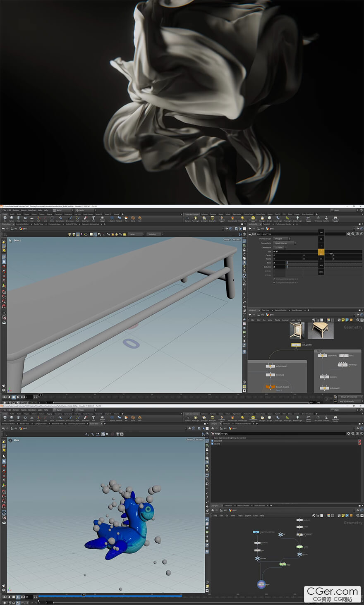Click the Spiral shelf tool in the woodenStool window
364x605 pixels.
click(133, 219)
